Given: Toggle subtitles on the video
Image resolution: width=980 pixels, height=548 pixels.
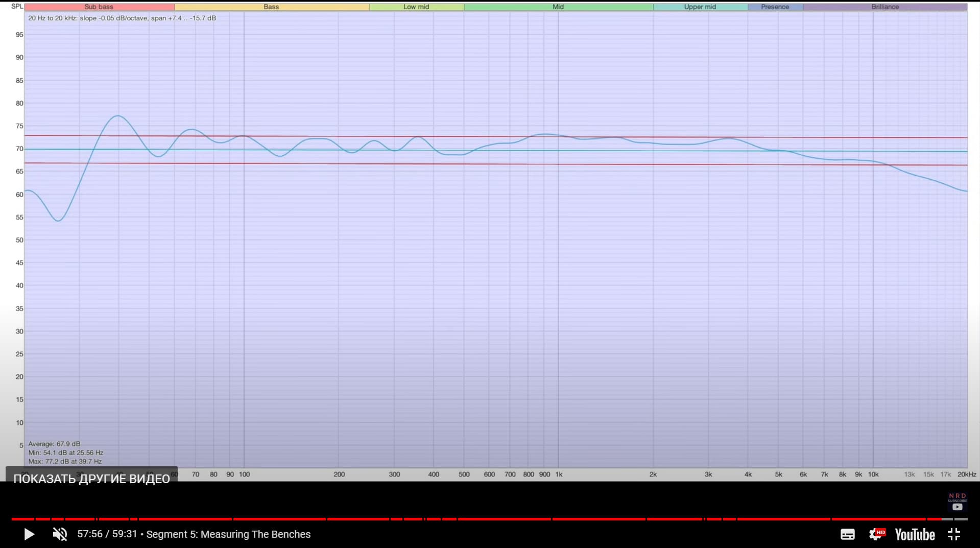Looking at the screenshot, I should [847, 534].
